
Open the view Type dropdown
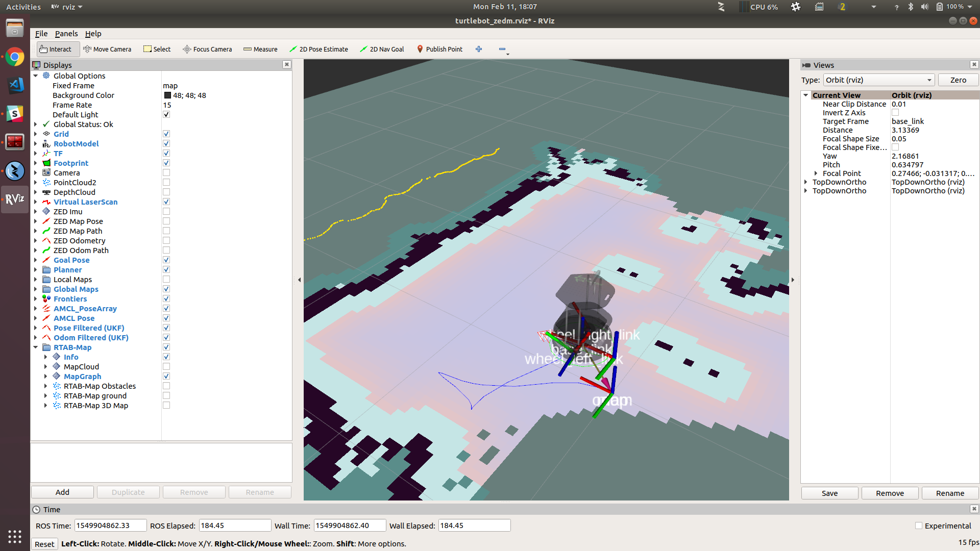878,80
